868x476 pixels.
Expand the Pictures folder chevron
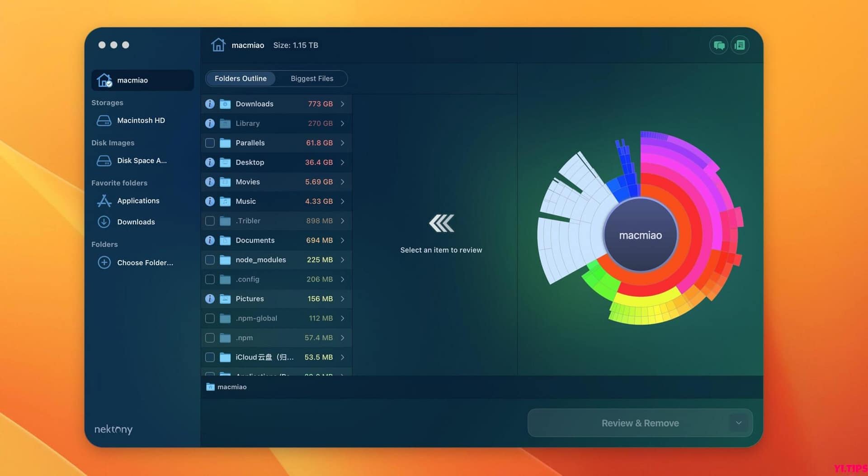point(342,299)
